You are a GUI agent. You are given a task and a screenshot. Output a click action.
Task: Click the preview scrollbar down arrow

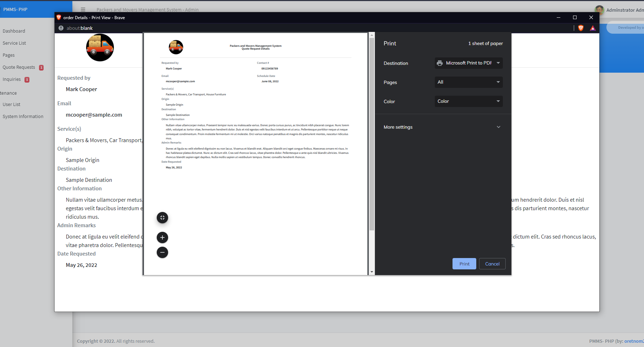(372, 272)
